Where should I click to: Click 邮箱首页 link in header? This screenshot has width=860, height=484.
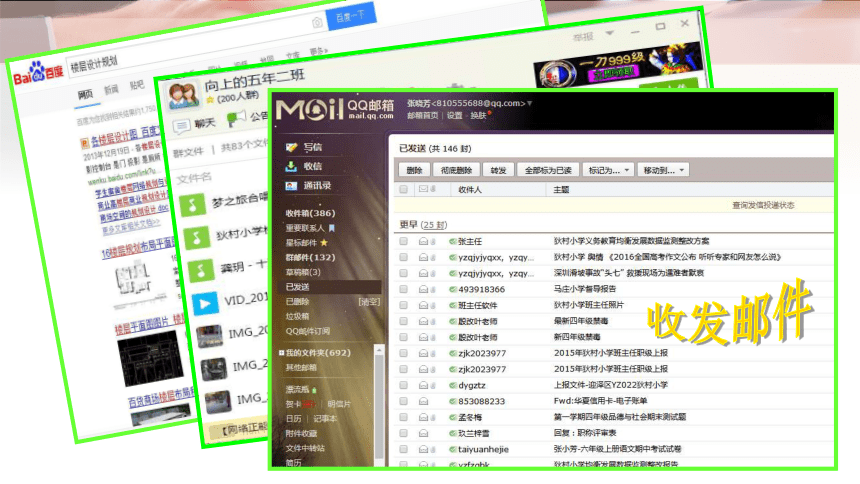(x=423, y=116)
